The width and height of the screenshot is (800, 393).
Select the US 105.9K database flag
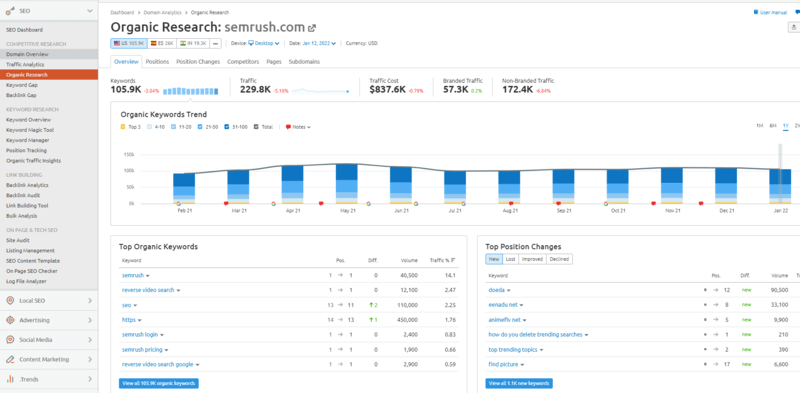pyautogui.click(x=128, y=43)
